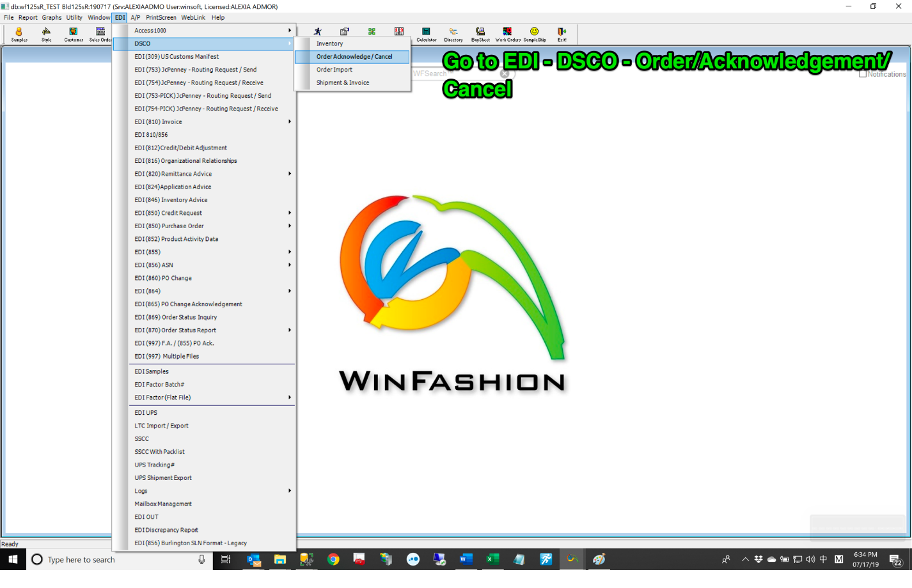Open the Windows Start menu
The image size is (912, 588).
(13, 559)
